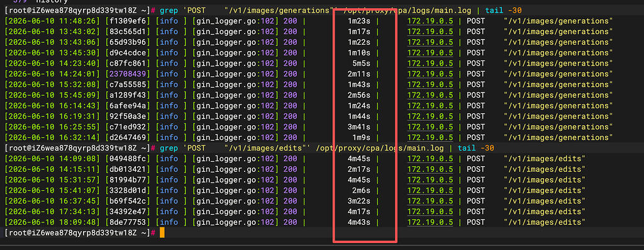Click the "tail -30" text on the edits command line
Viewport: 644px width, 250px height.
[475, 148]
